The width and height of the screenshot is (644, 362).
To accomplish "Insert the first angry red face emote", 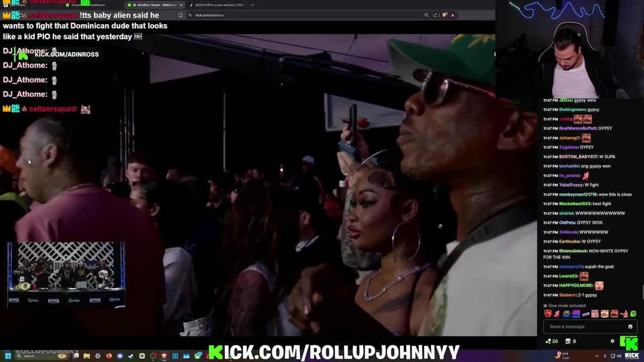I will [548, 314].
